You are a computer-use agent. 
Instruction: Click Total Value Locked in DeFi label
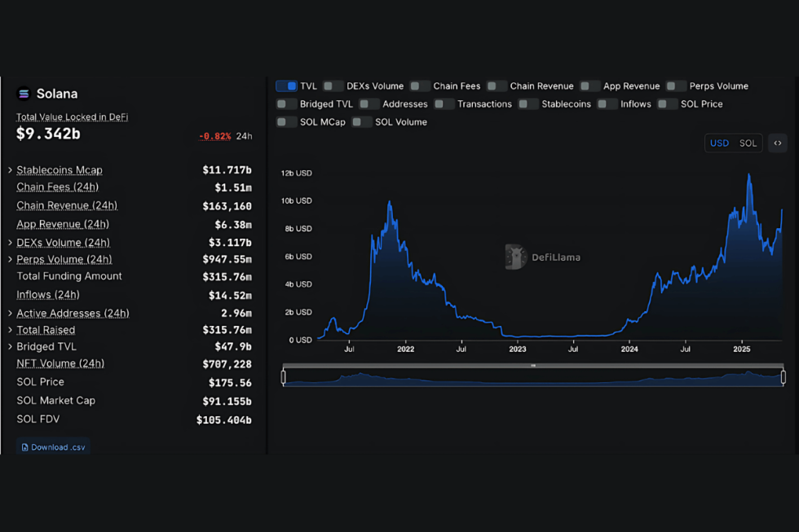(72, 117)
